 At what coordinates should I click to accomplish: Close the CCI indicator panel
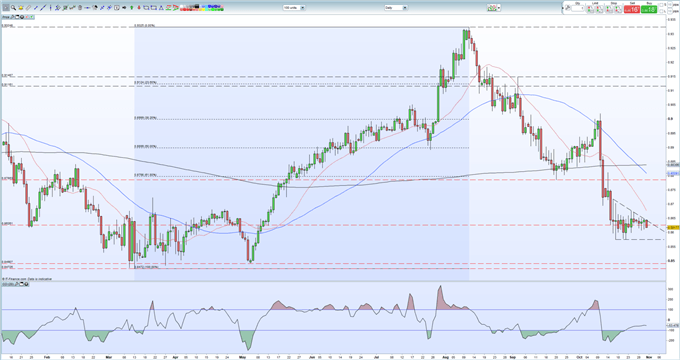[x=26, y=284]
